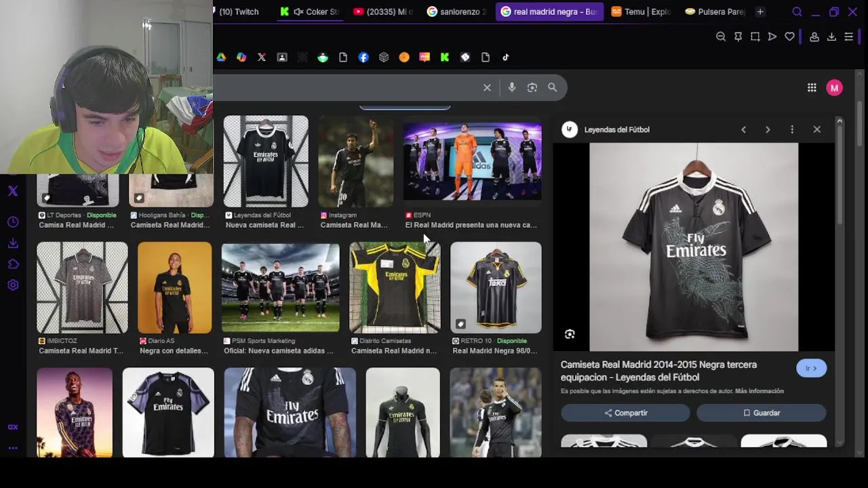The height and width of the screenshot is (488, 868).
Task: Open the green Kick bookmark
Action: (x=445, y=58)
